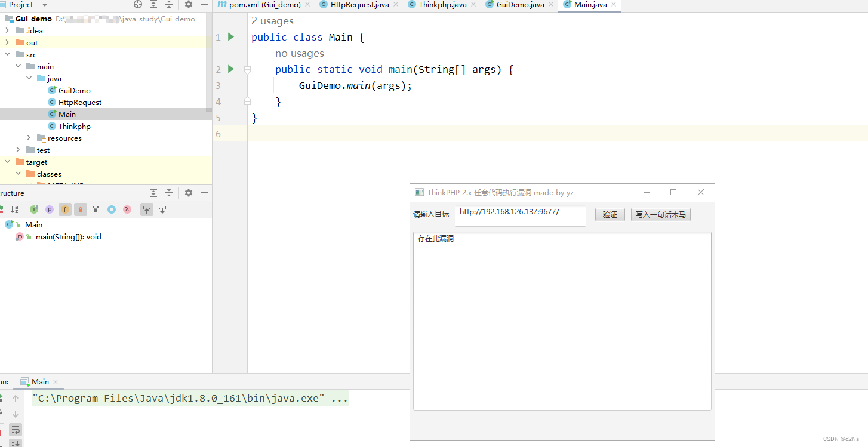This screenshot has height=447, width=868.
Task: Open Thinkphp class in project tree
Action: click(75, 126)
